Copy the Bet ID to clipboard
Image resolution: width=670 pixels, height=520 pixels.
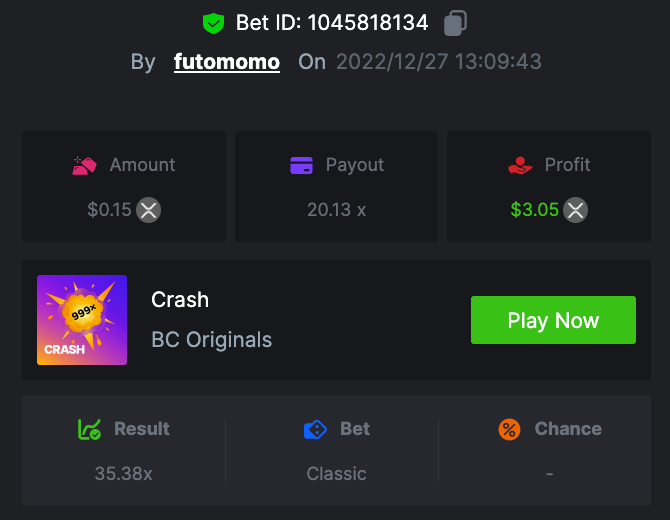coord(455,22)
